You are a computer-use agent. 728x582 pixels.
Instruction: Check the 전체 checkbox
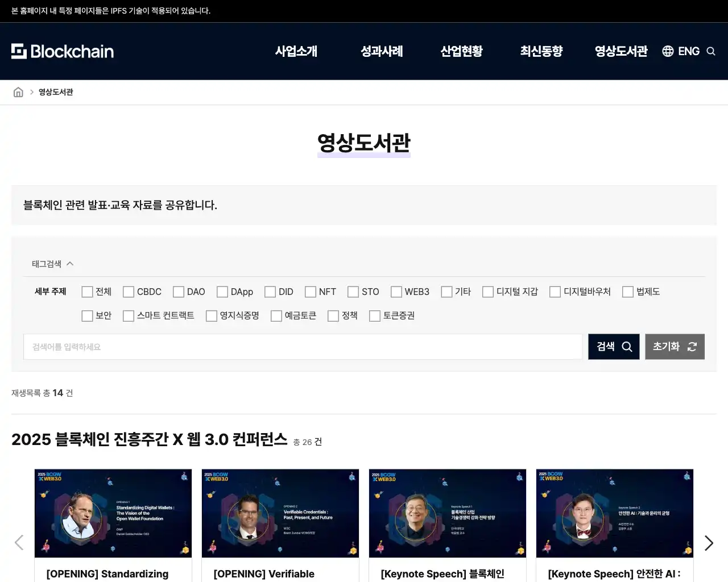(87, 292)
